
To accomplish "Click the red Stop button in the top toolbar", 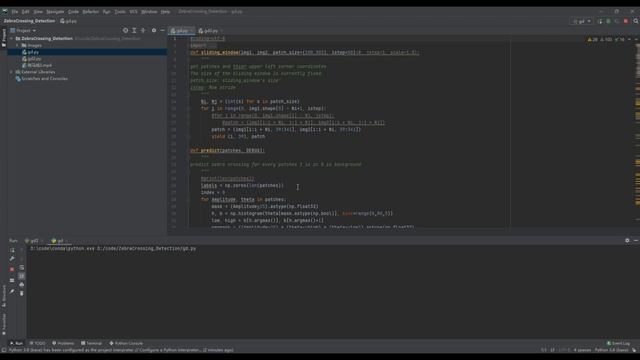I will [626, 21].
